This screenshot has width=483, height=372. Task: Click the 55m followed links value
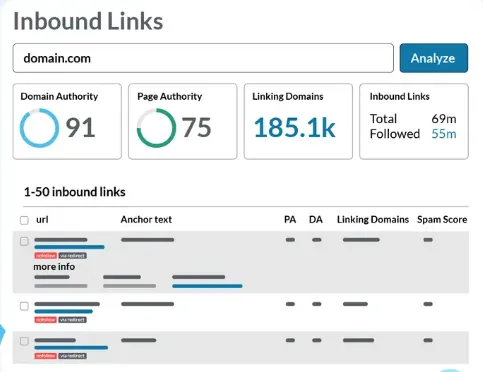tap(444, 134)
